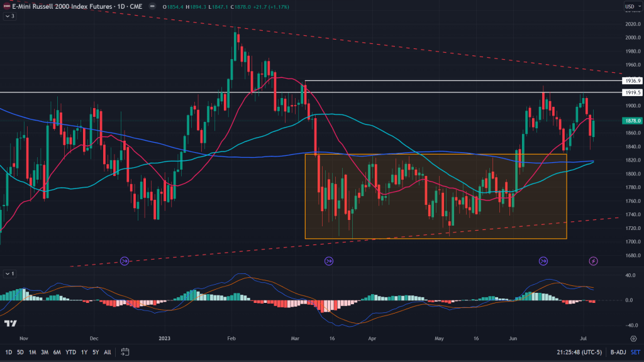Open the Go to date calendar icon
The width and height of the screenshot is (644, 362).
125,352
